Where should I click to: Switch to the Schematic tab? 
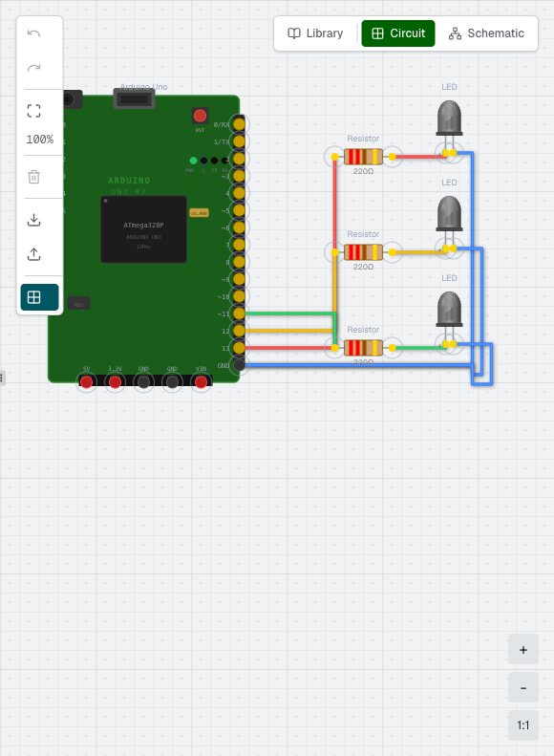click(486, 33)
